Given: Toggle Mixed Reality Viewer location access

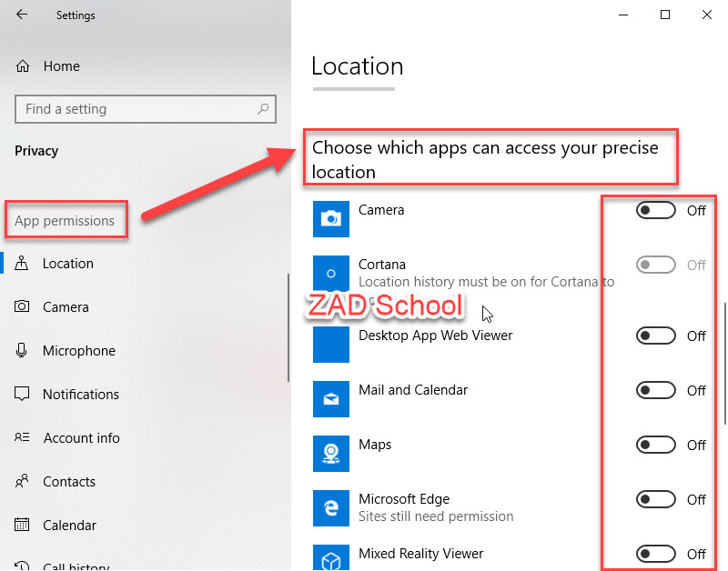Looking at the screenshot, I should (655, 554).
